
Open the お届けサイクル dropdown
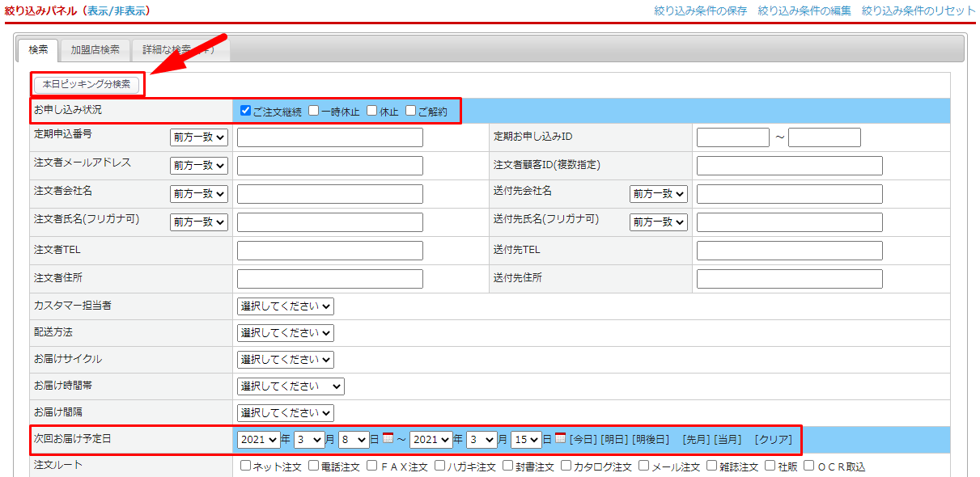(285, 359)
